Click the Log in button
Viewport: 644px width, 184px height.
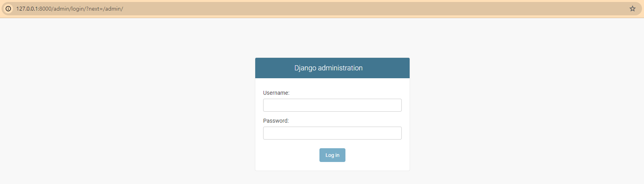[332, 155]
